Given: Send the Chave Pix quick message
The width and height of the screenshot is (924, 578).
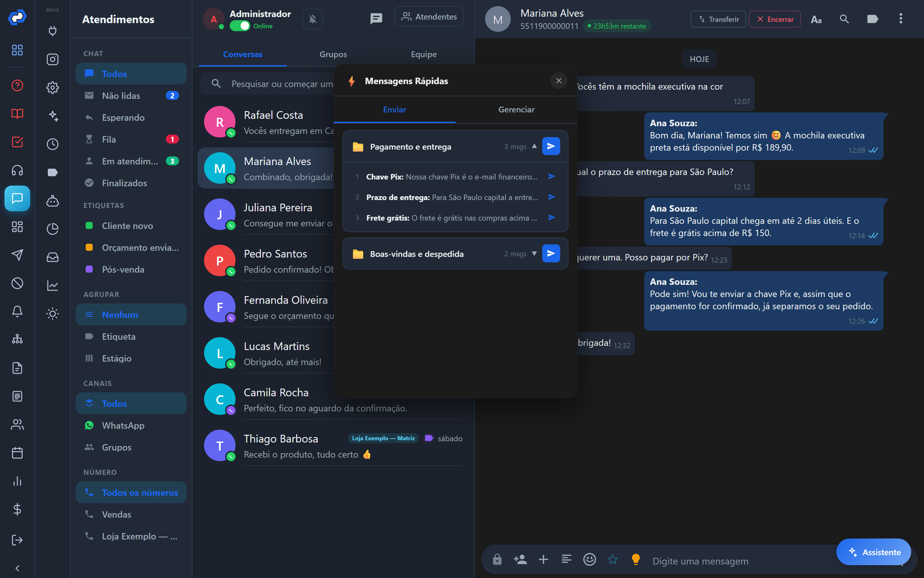Looking at the screenshot, I should click(551, 177).
